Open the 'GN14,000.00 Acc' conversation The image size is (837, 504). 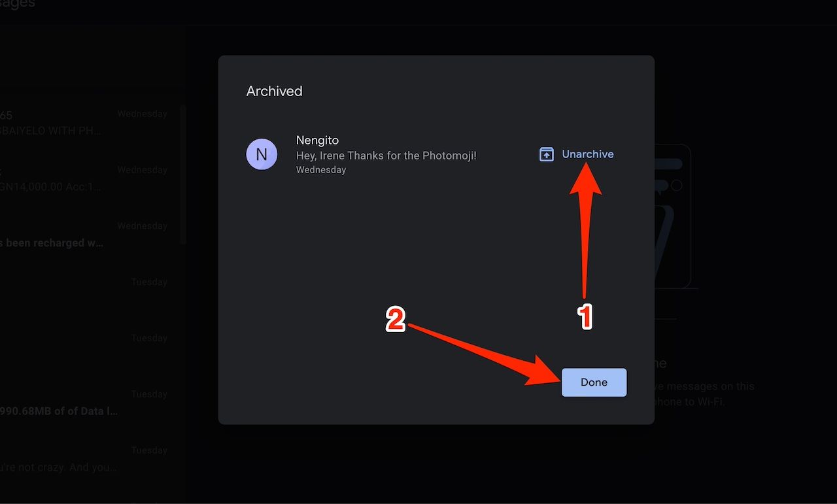(51, 186)
